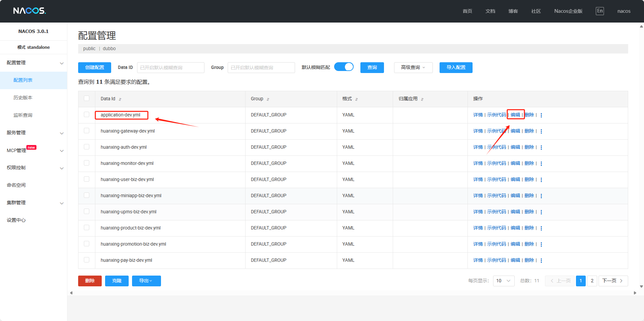644x321 pixels.
Task: Click the three-dot menu for huanxing-pay-biz-dev.yml
Action: 541,260
